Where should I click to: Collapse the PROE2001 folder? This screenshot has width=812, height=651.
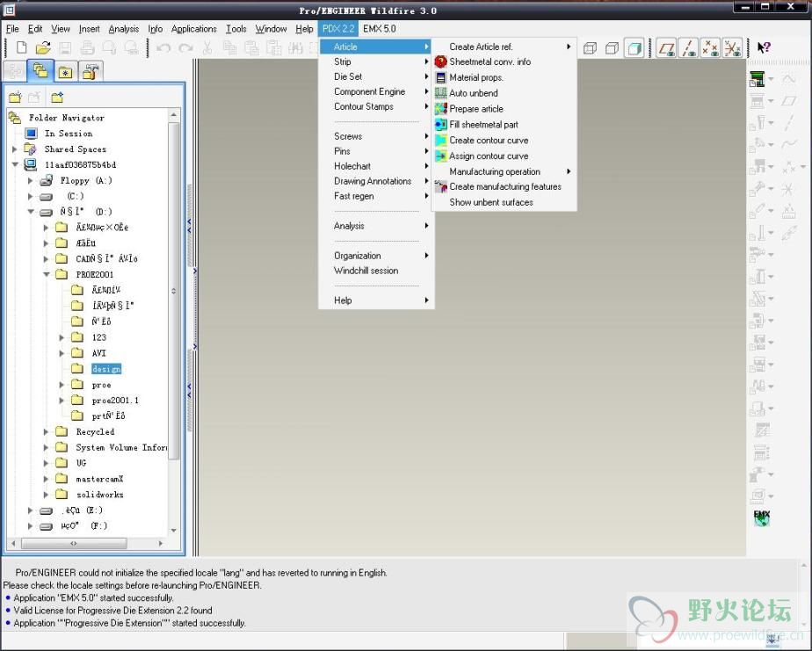tap(46, 274)
